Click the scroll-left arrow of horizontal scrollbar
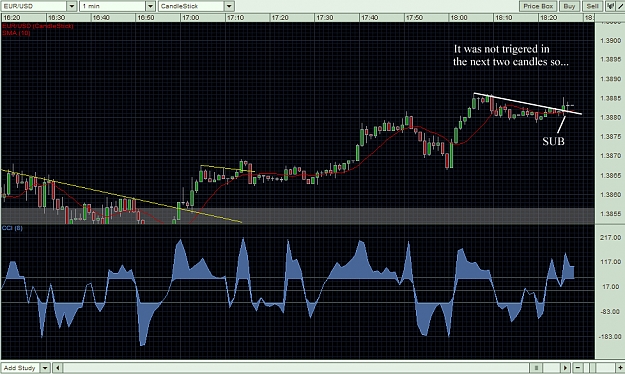Image resolution: width=625 pixels, height=374 pixels. (58, 368)
